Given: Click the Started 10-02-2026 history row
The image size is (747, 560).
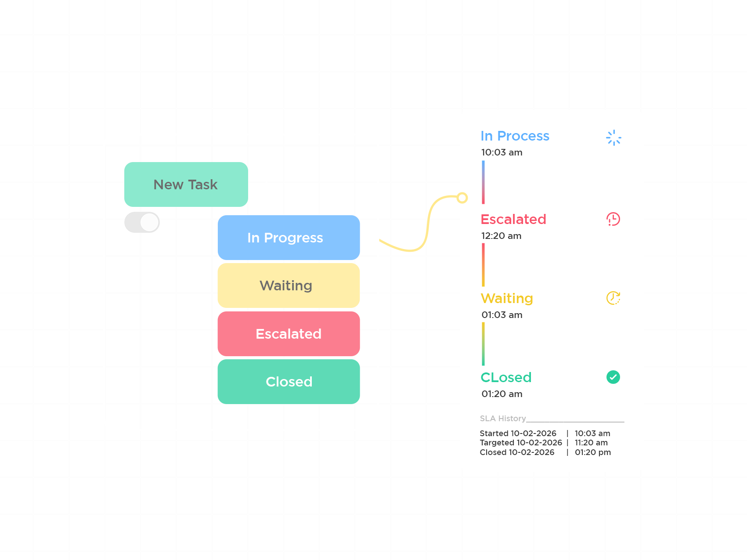Looking at the screenshot, I should coord(545,434).
